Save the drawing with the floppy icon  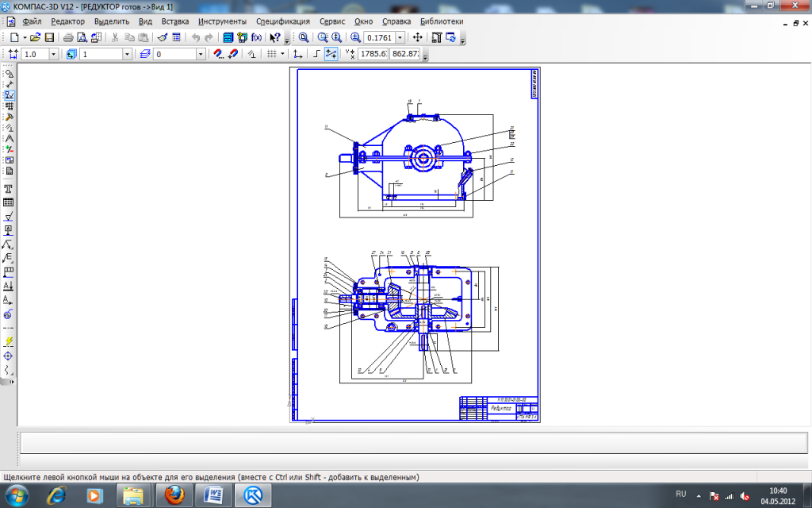tap(49, 37)
